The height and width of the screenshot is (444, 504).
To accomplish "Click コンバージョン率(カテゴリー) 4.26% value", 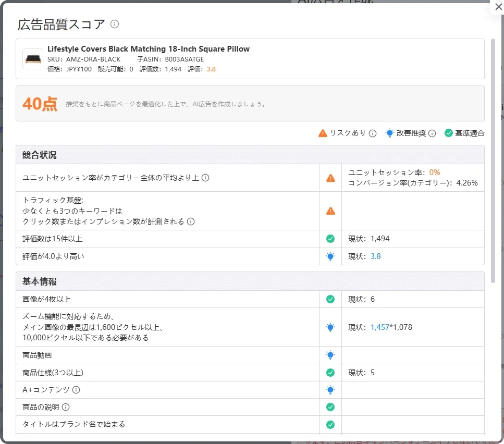I will point(467,183).
